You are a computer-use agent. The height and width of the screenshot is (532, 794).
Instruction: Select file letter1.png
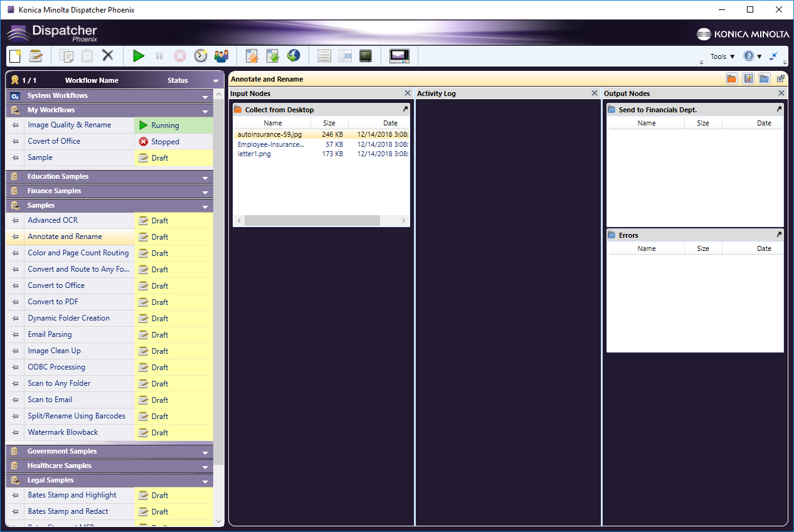321,154
